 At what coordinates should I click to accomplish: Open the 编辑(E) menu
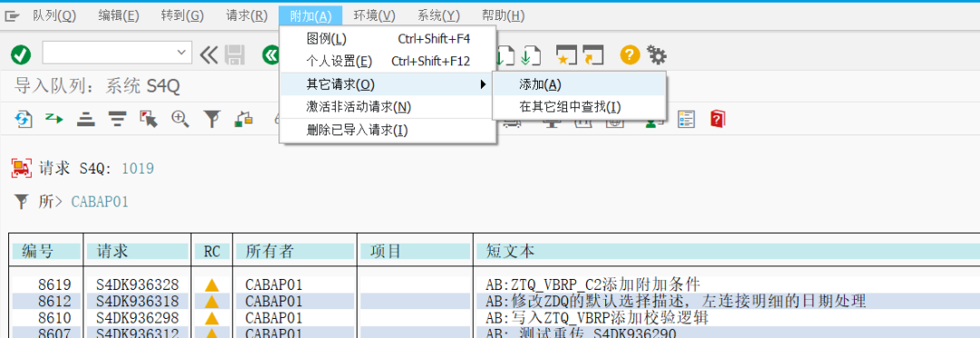[x=119, y=15]
